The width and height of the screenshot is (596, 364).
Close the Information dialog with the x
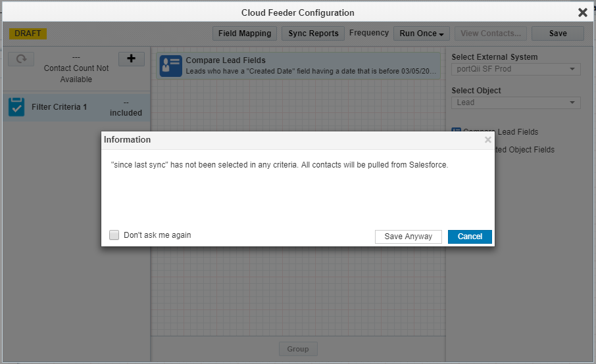tap(487, 140)
